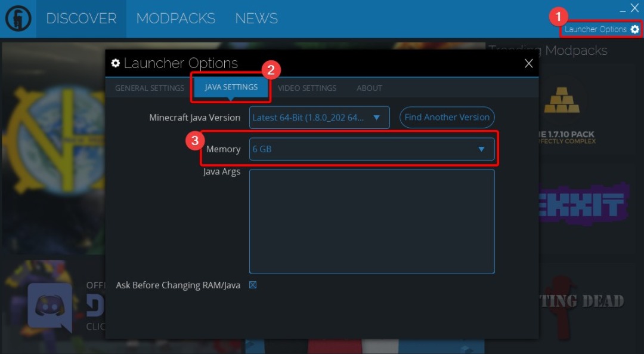644x354 pixels.
Task: Open the Memory dropdown
Action: (371, 149)
